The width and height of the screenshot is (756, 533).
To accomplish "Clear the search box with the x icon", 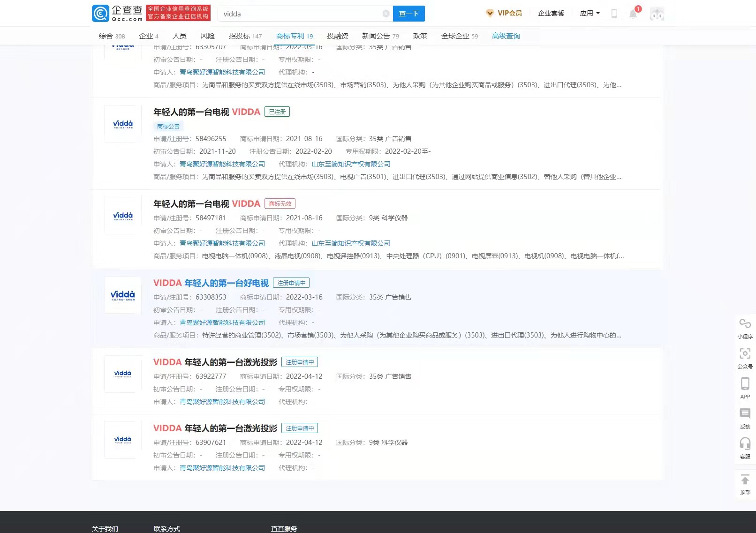I will pos(386,14).
